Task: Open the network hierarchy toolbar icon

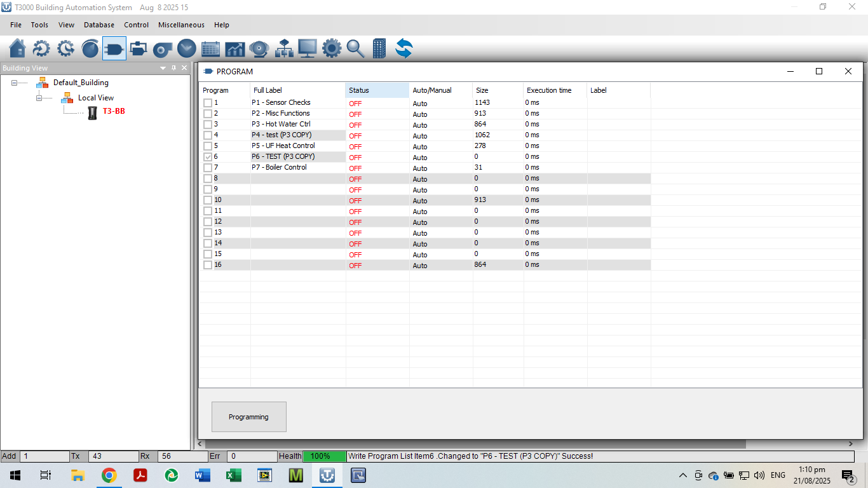Action: click(x=283, y=48)
